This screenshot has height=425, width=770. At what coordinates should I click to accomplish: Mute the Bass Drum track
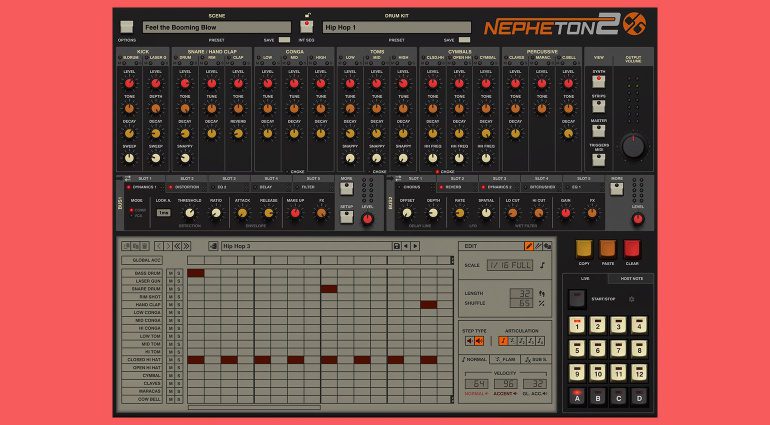click(170, 273)
